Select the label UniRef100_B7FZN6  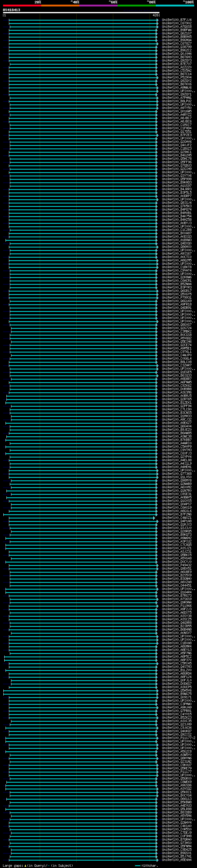pyautogui.click(x=176, y=515)
